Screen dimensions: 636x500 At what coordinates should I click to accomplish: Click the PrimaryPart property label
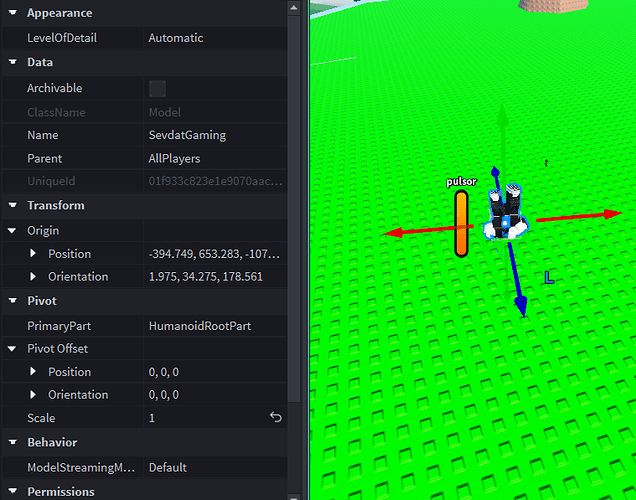coord(59,326)
